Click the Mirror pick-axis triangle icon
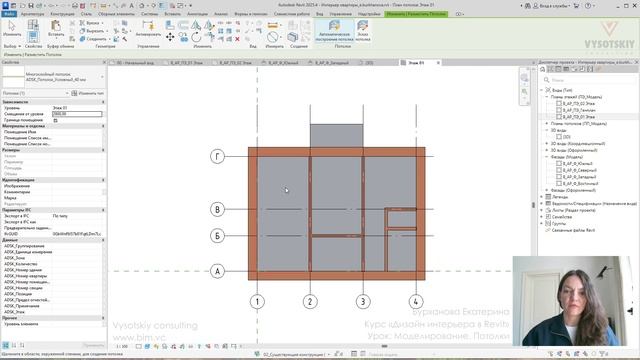Viewport: 640px width, 360px height. (196, 25)
